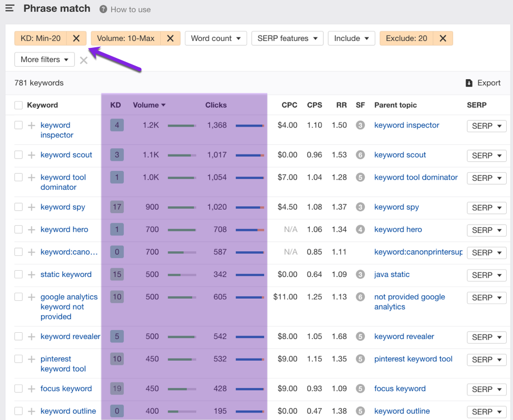Open the Include dropdown

tap(351, 38)
